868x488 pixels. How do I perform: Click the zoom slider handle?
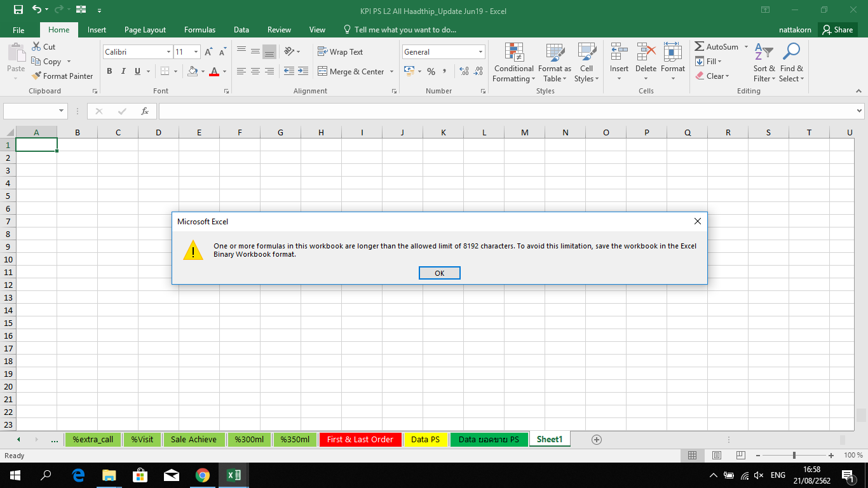click(794, 456)
